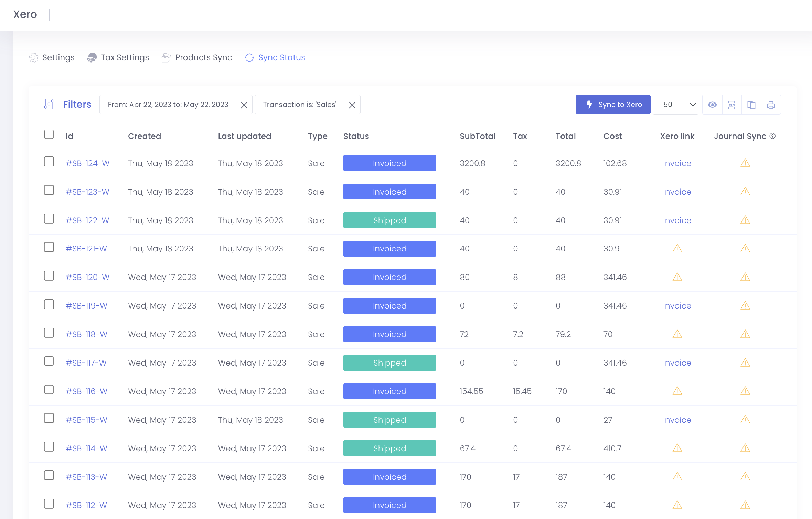Sort by Last updated column header
This screenshot has width=812, height=519.
(x=245, y=136)
